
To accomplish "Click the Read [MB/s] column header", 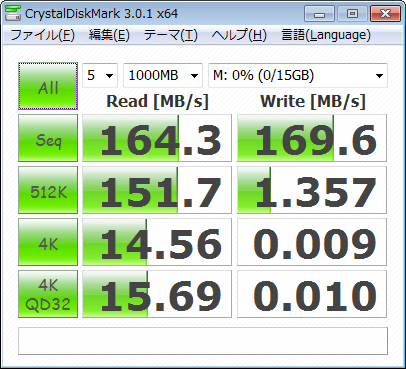I will pyautogui.click(x=157, y=101).
